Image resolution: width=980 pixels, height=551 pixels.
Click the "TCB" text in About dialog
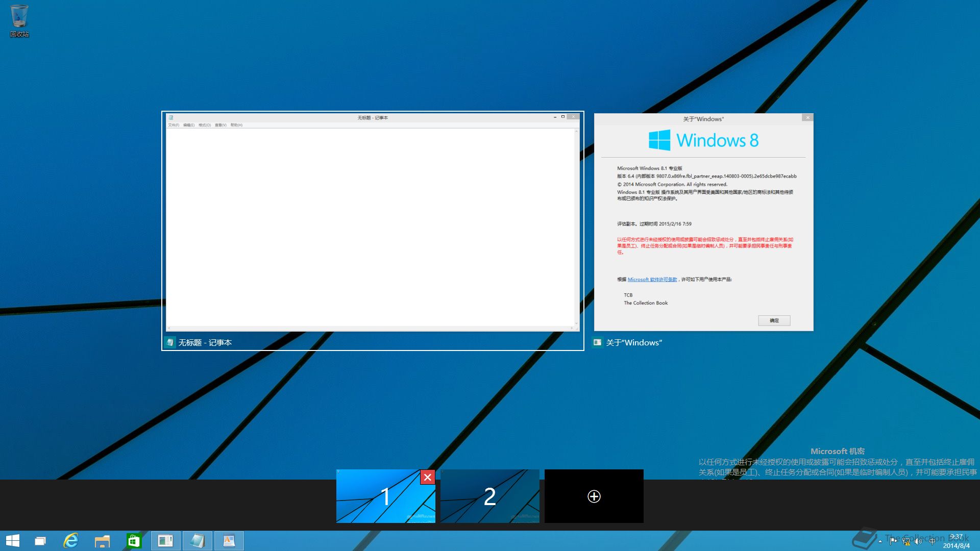tap(628, 295)
